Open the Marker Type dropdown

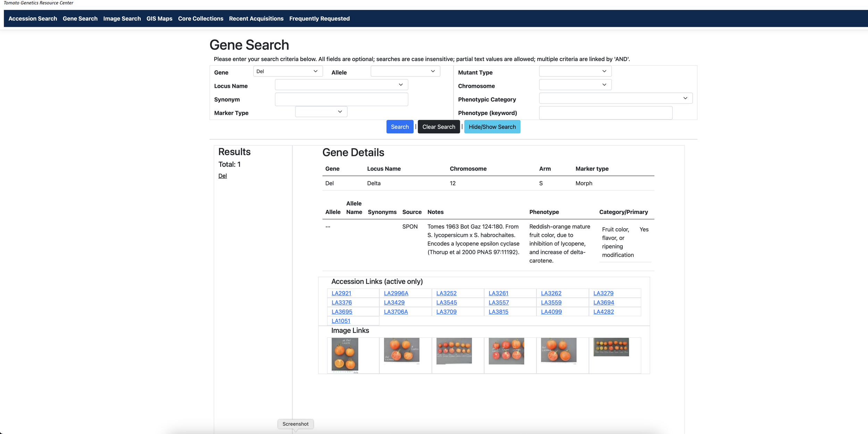coord(321,112)
